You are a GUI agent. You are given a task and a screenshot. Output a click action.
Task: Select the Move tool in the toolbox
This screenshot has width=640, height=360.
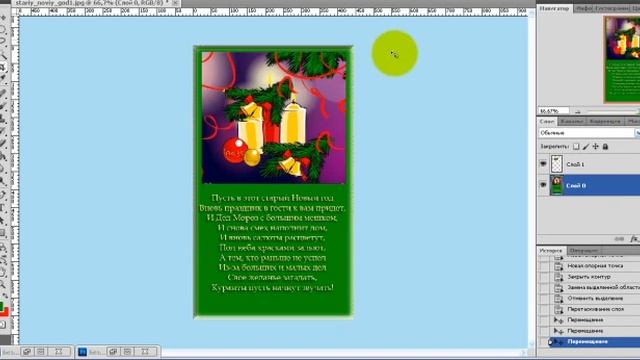[x=4, y=18]
